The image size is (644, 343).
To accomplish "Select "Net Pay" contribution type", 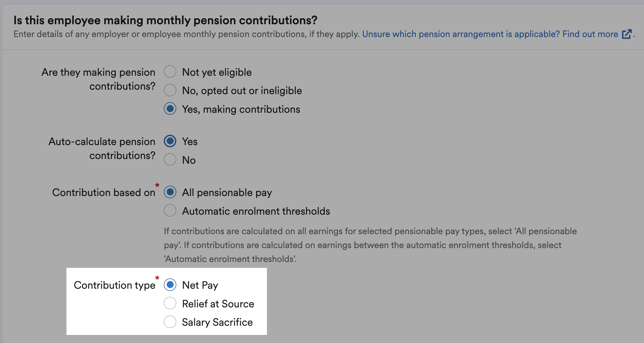I will click(170, 285).
